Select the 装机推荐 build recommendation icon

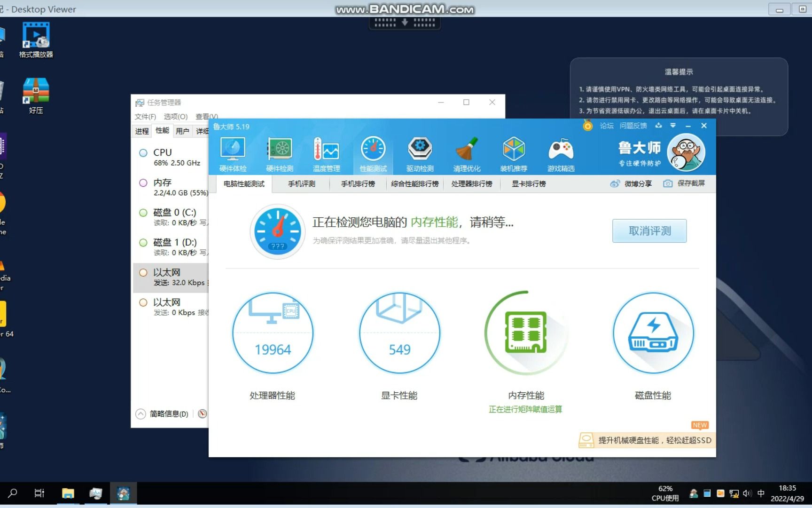(x=514, y=153)
